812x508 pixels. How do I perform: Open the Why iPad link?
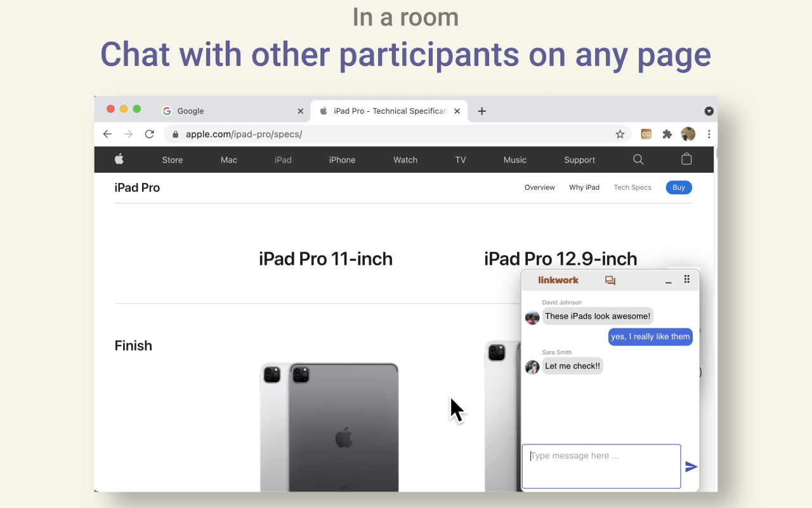(584, 187)
